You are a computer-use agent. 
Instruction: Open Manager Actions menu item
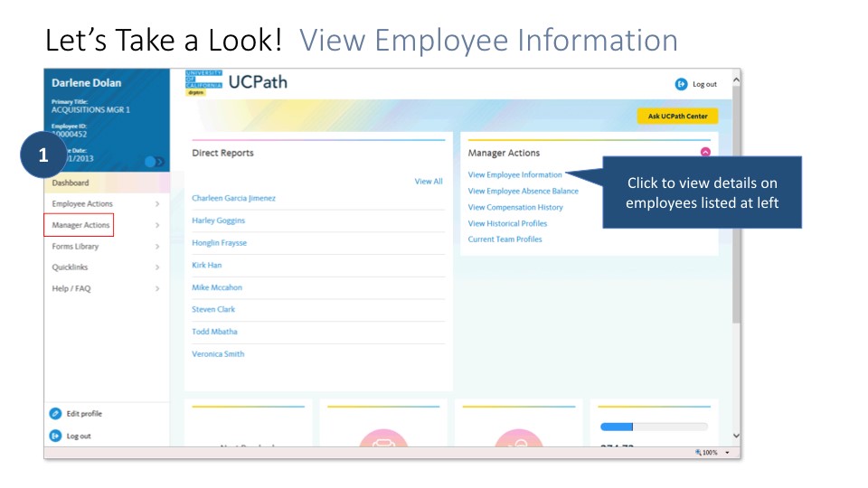pos(80,225)
